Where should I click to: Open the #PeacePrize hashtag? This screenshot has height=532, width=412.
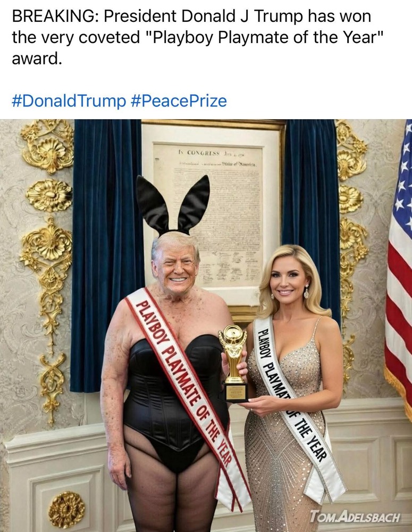(179, 101)
